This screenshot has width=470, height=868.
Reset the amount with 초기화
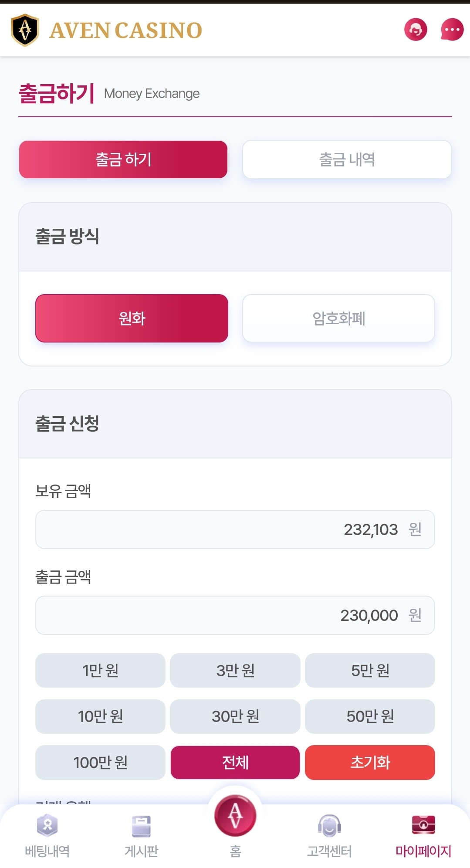click(x=370, y=763)
